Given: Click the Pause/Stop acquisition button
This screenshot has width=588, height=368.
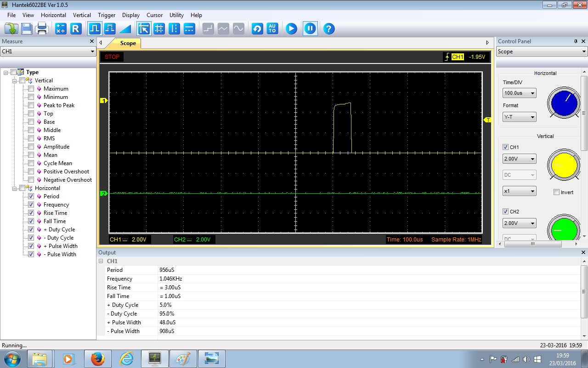Looking at the screenshot, I should [310, 29].
